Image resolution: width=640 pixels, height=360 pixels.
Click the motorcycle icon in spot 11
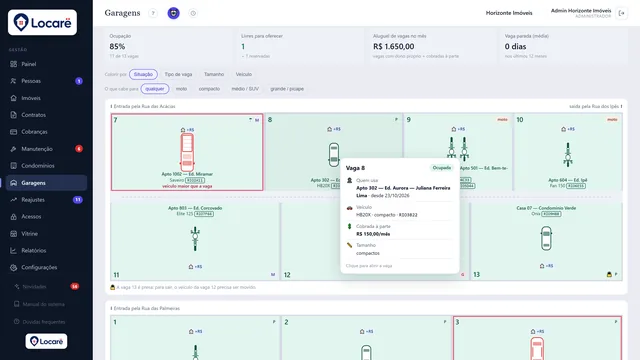click(195, 239)
